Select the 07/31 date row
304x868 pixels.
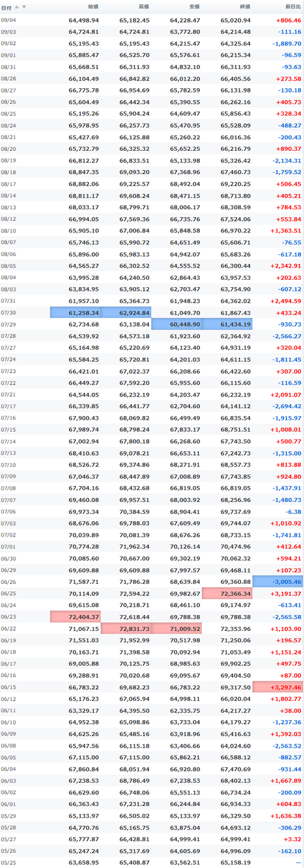coord(152,300)
